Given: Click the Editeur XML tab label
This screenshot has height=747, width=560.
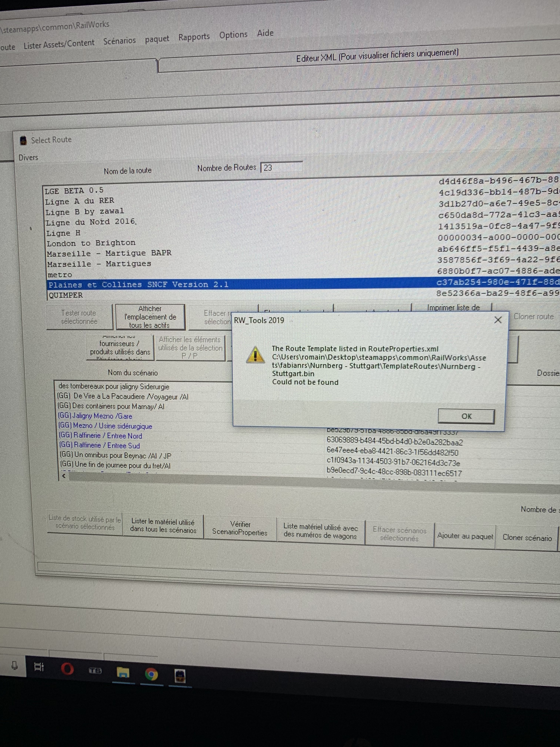Looking at the screenshot, I should pyautogui.click(x=377, y=55).
